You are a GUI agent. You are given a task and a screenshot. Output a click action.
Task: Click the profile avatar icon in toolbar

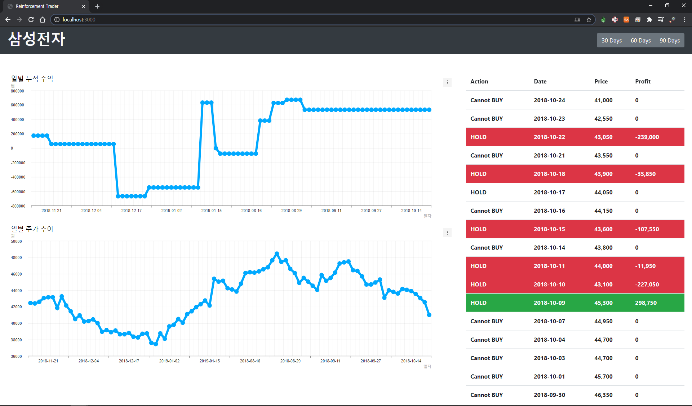(672, 19)
